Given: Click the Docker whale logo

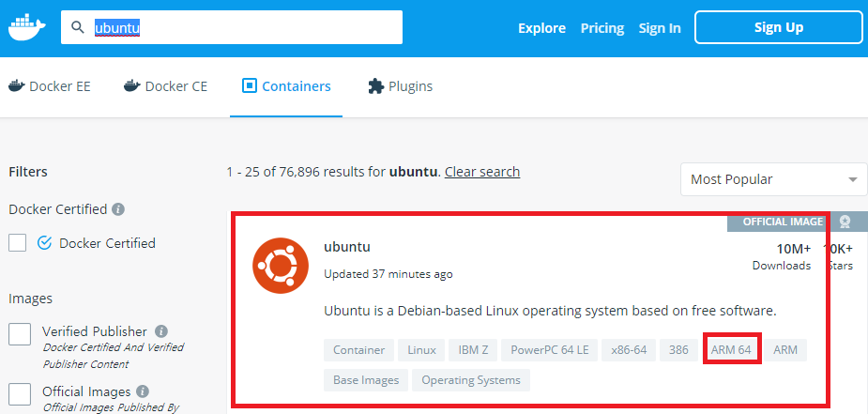Looking at the screenshot, I should click(26, 27).
